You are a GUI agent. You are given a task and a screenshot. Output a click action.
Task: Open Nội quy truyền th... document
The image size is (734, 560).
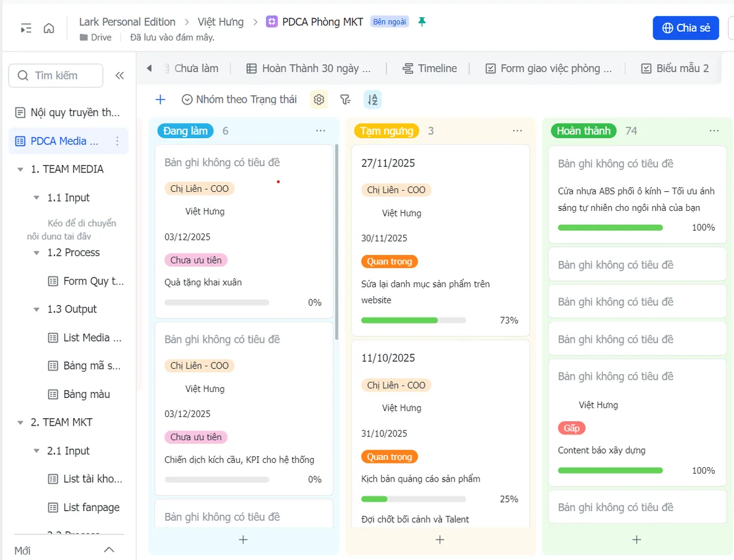click(x=67, y=112)
